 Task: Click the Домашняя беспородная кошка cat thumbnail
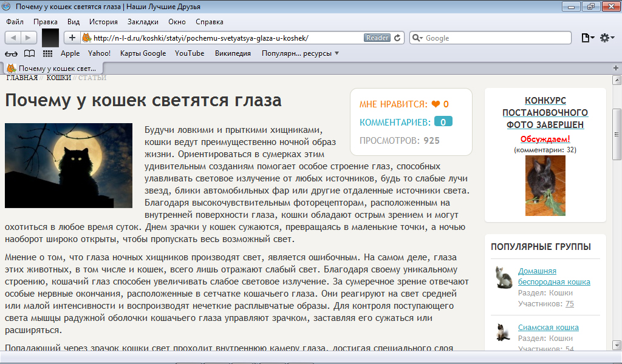click(504, 277)
